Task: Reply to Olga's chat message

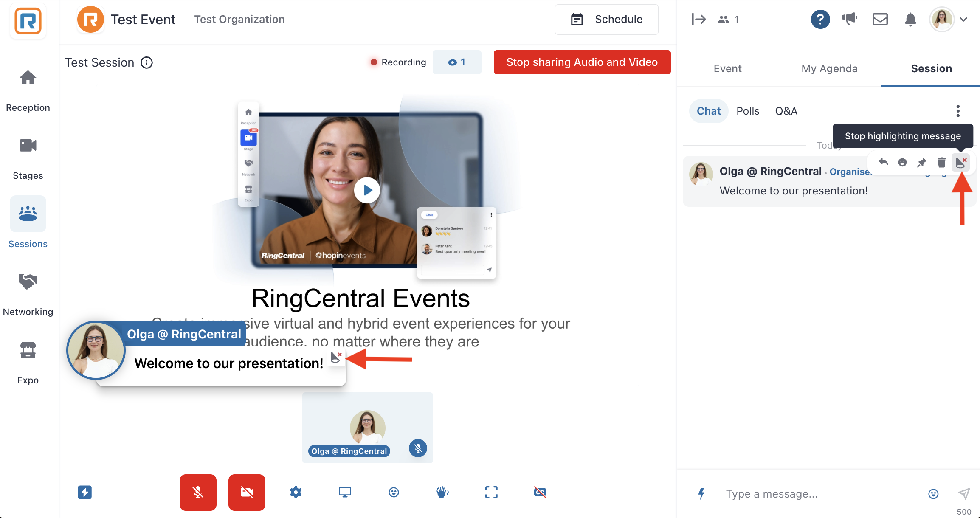Action: point(884,162)
